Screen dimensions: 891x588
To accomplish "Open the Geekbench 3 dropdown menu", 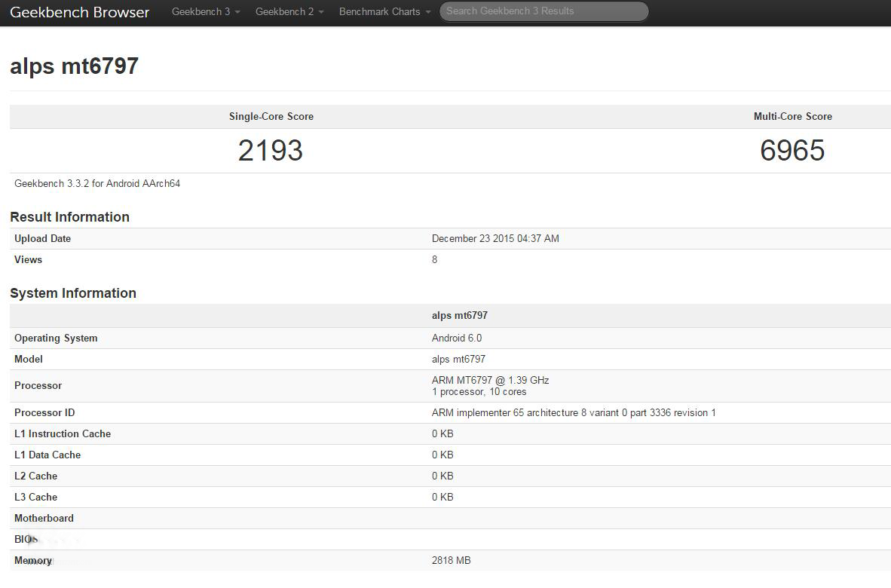I will (x=206, y=12).
